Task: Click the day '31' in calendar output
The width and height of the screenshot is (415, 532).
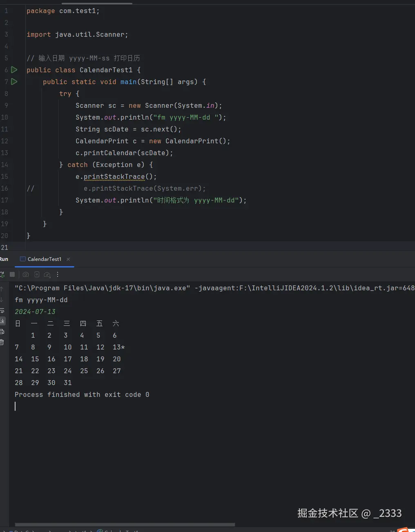Action: point(68,383)
